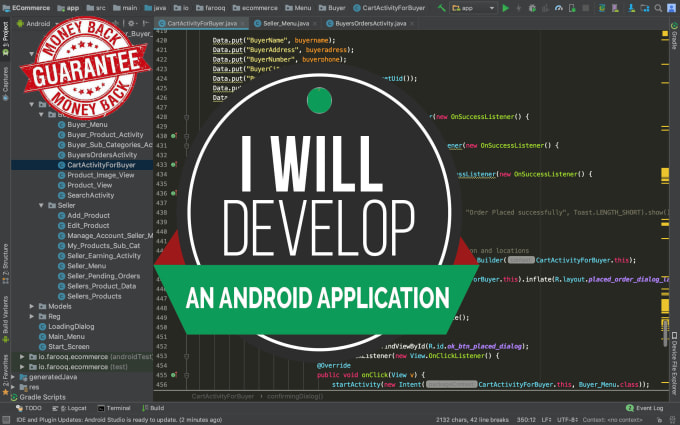Screen dimensions: 680x425
Task: Click LF line separator in status bar
Action: (546, 420)
